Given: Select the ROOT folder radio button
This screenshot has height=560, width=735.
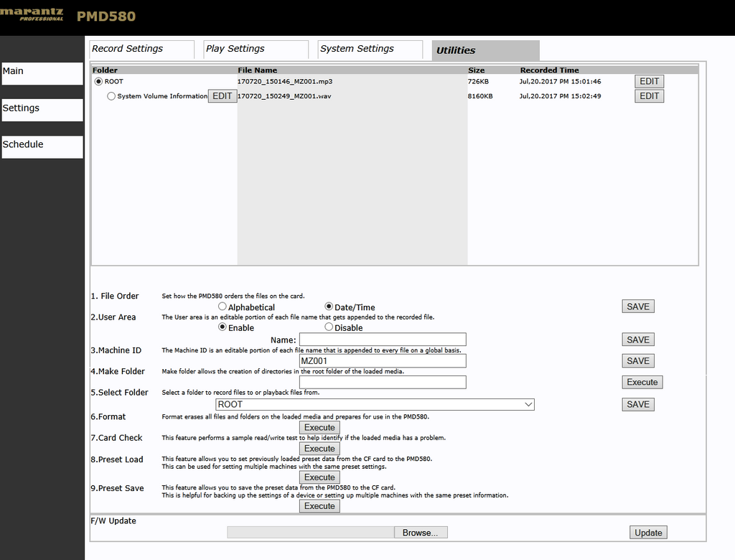Looking at the screenshot, I should [x=98, y=82].
